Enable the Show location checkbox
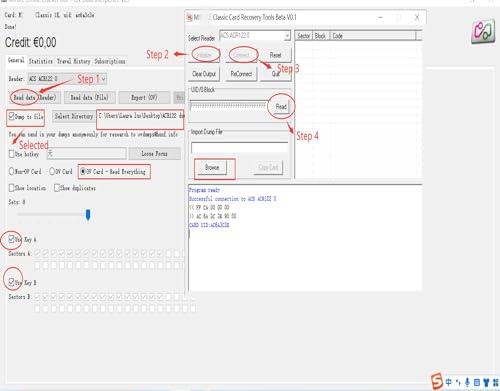 pos(12,188)
